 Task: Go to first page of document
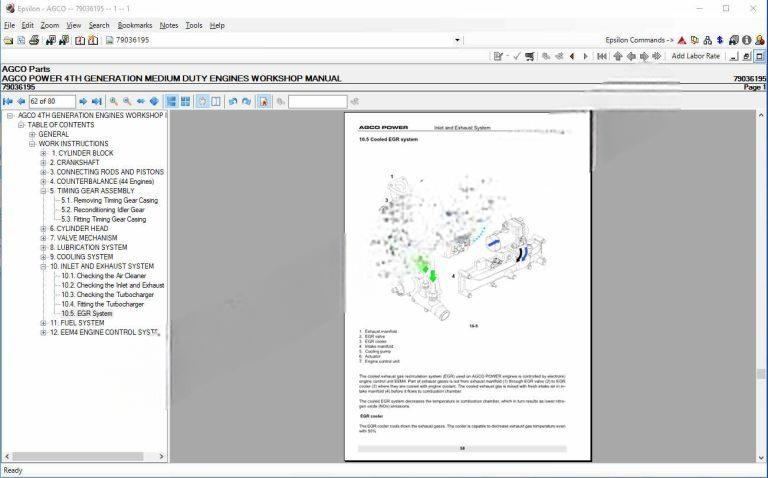[x=8, y=101]
